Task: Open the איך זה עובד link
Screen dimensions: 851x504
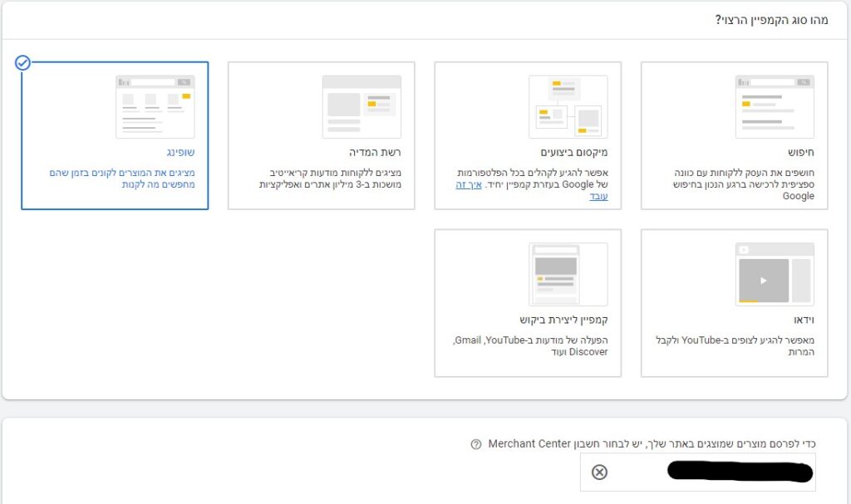Action: pyautogui.click(x=469, y=185)
